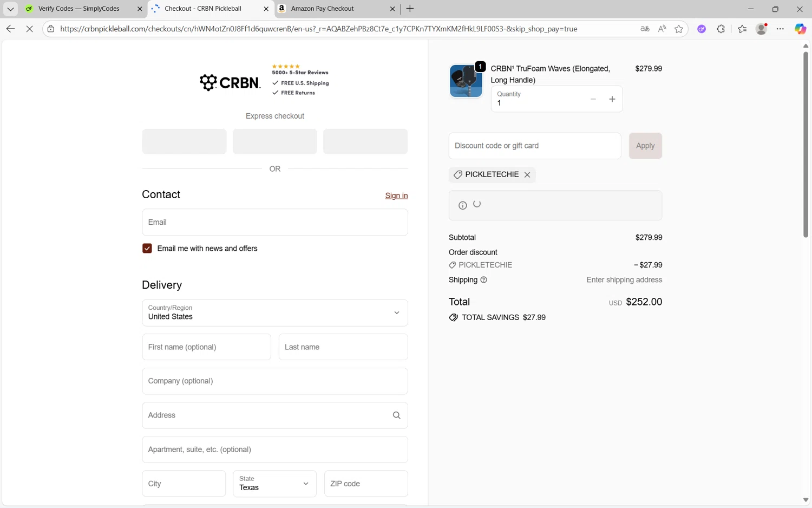Open the Copilot sidebar icon
812x508 pixels.
800,29
